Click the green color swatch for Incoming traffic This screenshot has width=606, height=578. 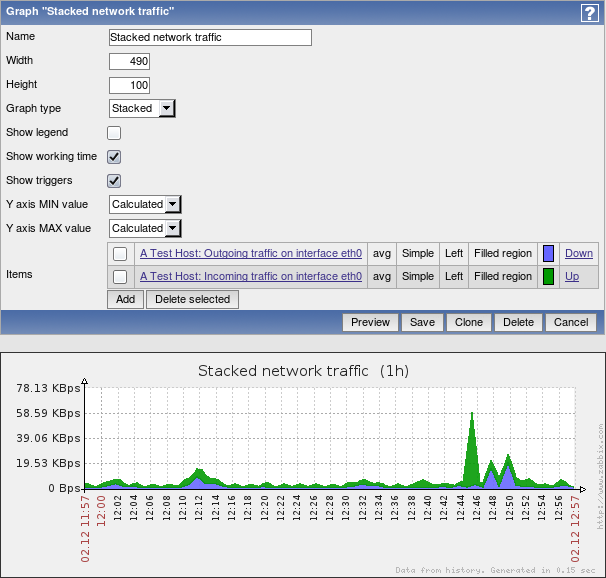click(548, 277)
